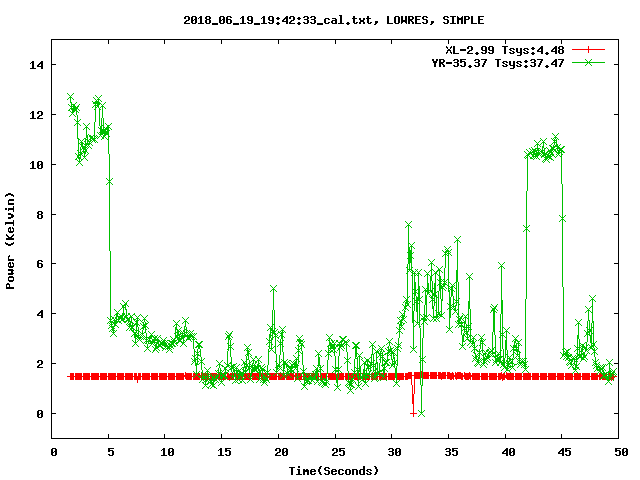This screenshot has width=640, height=480.
Task: Click x-axis tick label 5
Action: click(111, 452)
